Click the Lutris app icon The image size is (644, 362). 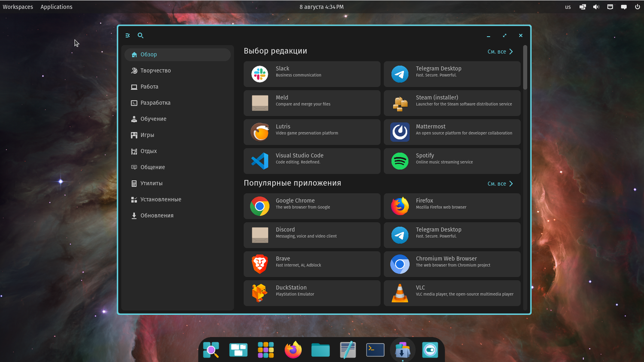pyautogui.click(x=260, y=132)
